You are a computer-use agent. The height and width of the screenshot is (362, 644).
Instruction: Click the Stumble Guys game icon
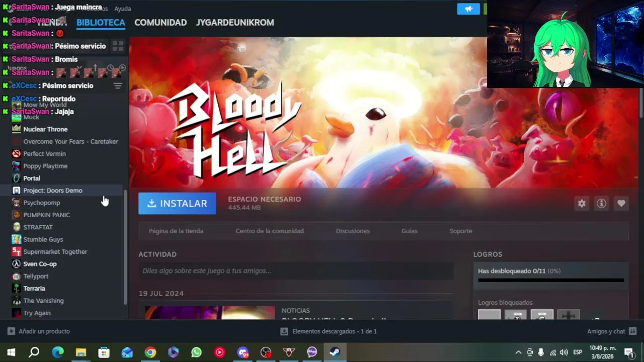[17, 239]
